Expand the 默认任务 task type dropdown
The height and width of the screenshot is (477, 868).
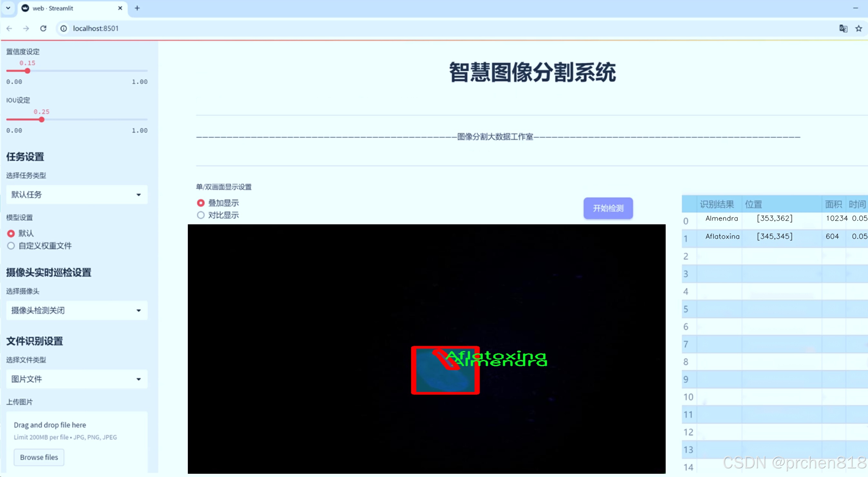click(x=77, y=195)
